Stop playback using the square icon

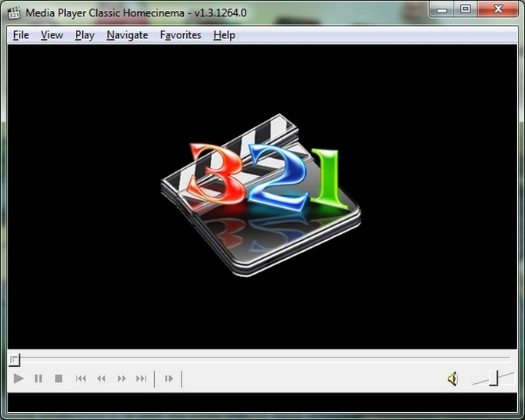[x=58, y=379]
